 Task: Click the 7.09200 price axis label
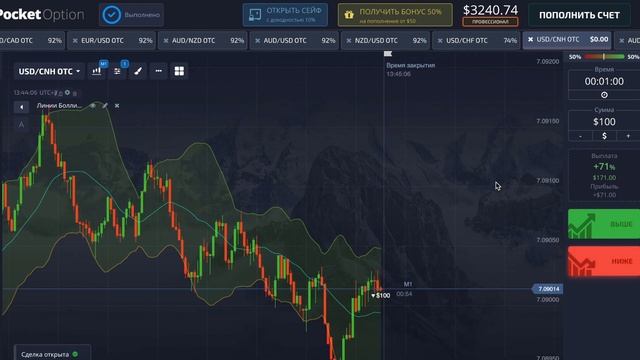(548, 62)
